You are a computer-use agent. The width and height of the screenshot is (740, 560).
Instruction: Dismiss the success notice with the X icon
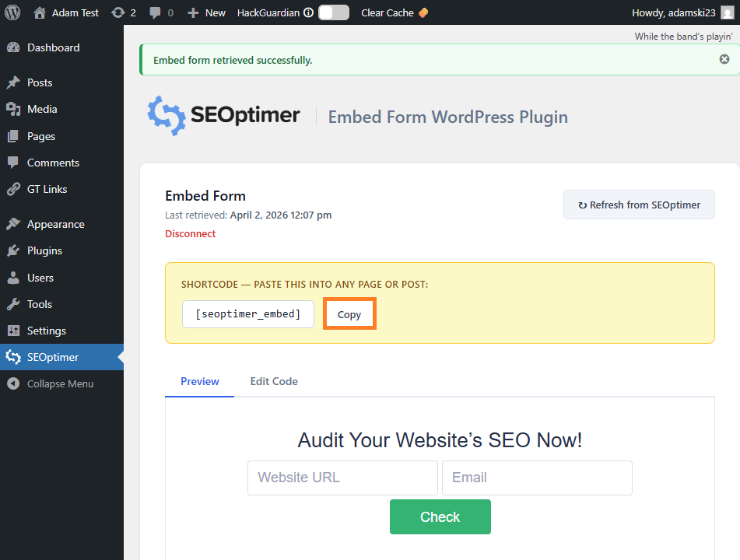724,59
